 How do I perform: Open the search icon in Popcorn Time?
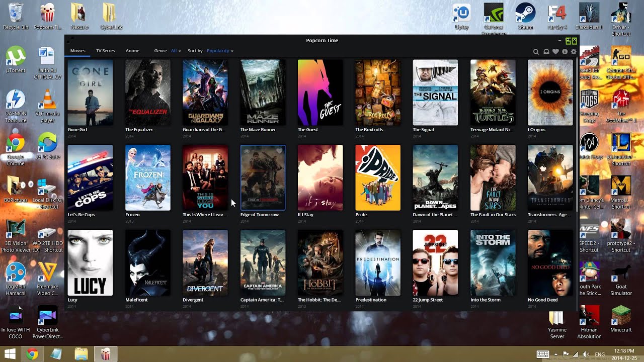(536, 51)
